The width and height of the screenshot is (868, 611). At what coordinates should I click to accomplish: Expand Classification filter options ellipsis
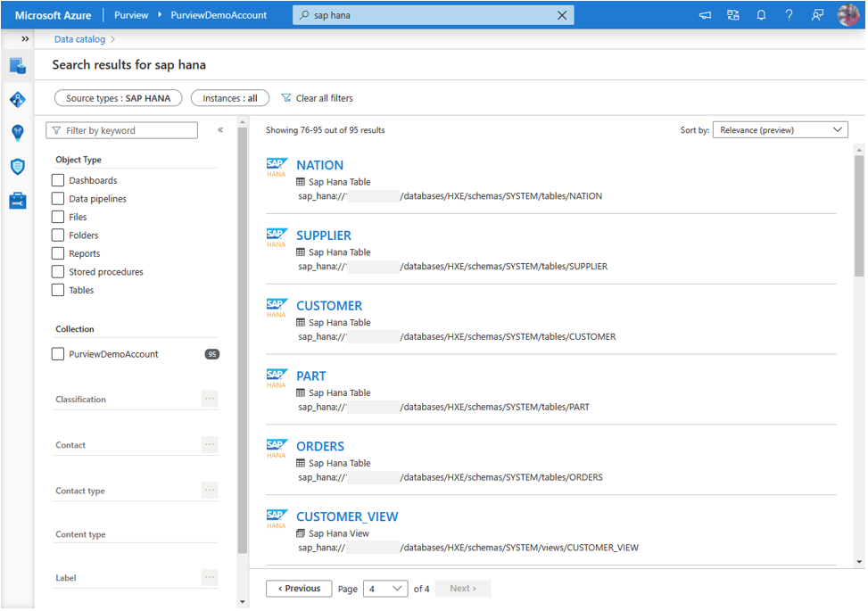210,399
